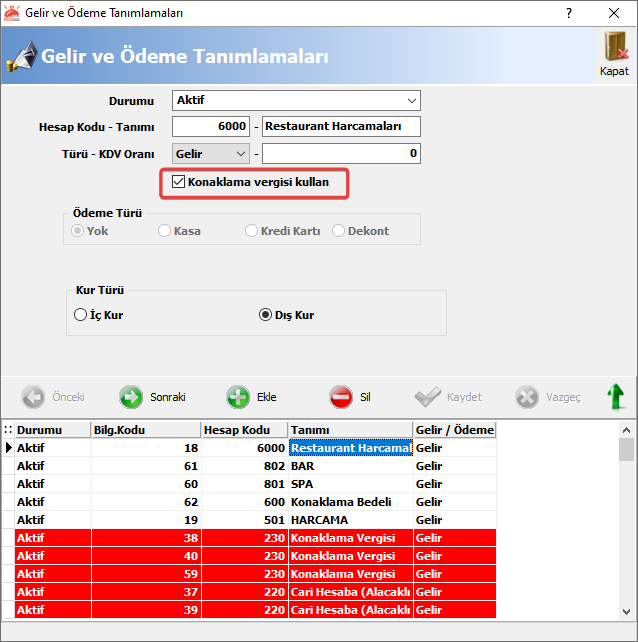Viewport: 638px width, 642px height.
Task: Delete record using the Sil button
Action: (350, 397)
